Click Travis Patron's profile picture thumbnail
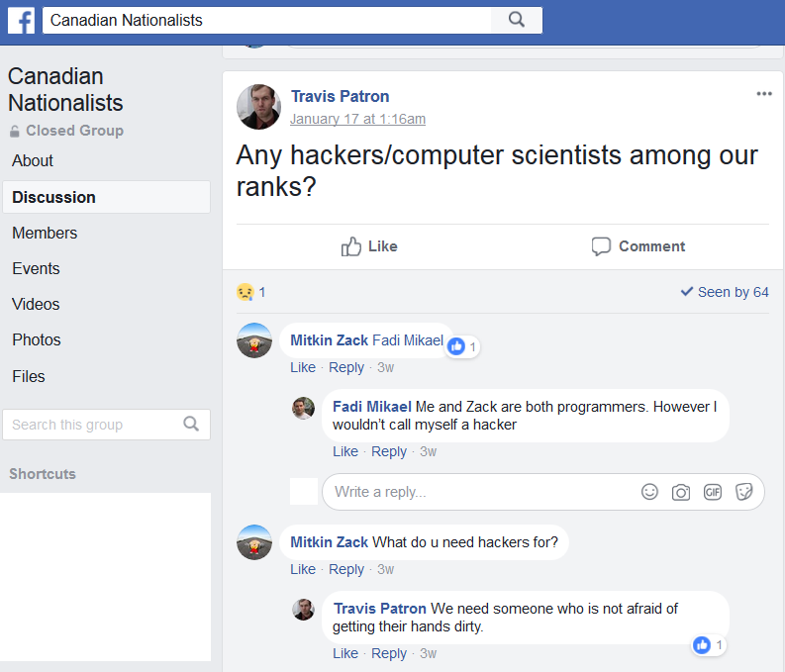 [x=258, y=106]
